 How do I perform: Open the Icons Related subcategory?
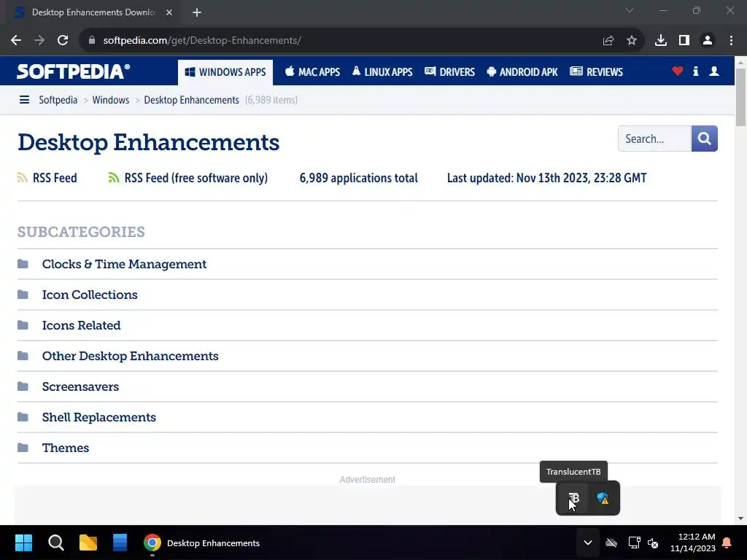click(82, 325)
